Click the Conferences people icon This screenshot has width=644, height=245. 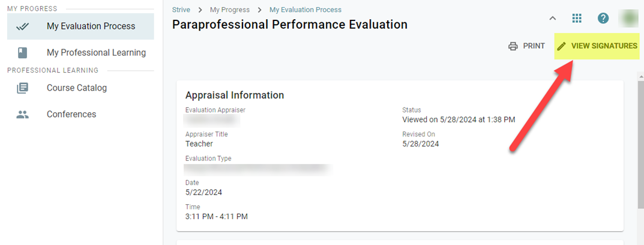pyautogui.click(x=23, y=115)
